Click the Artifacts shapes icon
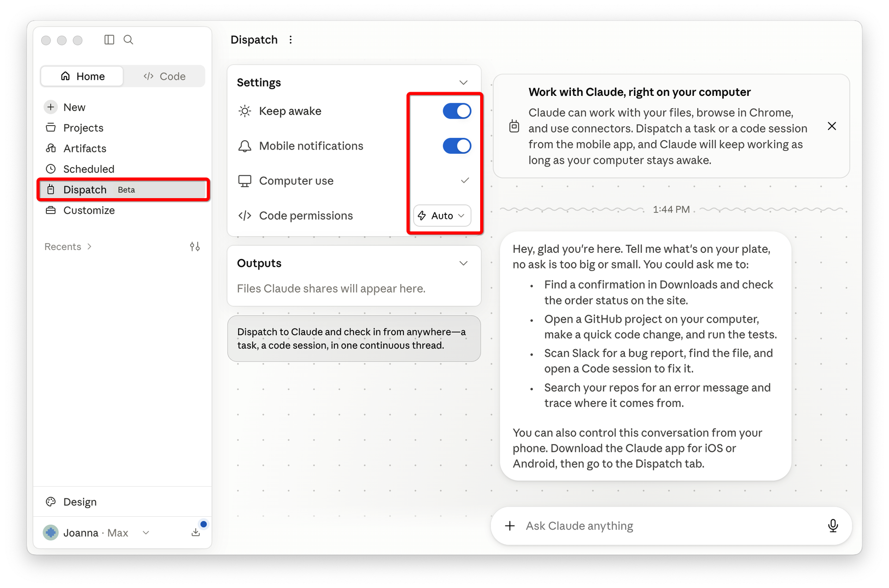The image size is (889, 588). (51, 148)
